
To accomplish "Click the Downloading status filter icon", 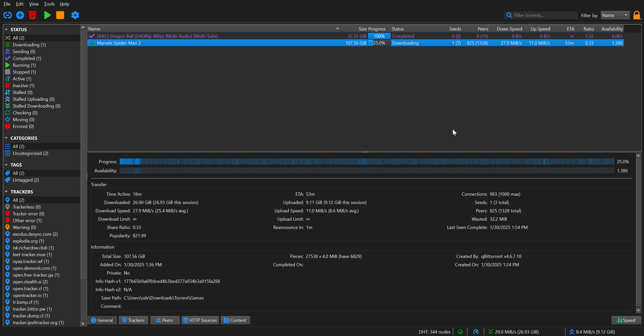I will 8,45.
